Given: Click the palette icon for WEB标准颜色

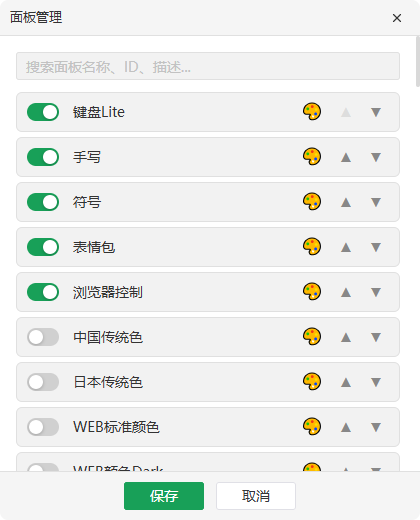Looking at the screenshot, I should click(312, 427).
